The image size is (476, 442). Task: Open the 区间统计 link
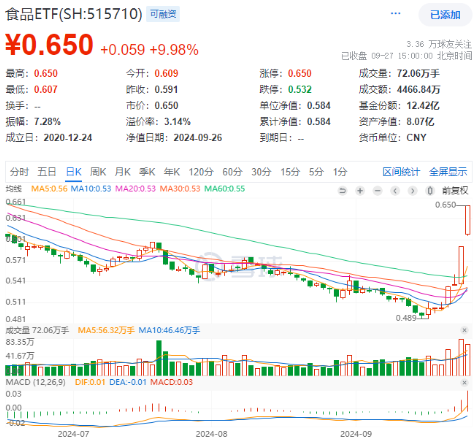(x=401, y=172)
